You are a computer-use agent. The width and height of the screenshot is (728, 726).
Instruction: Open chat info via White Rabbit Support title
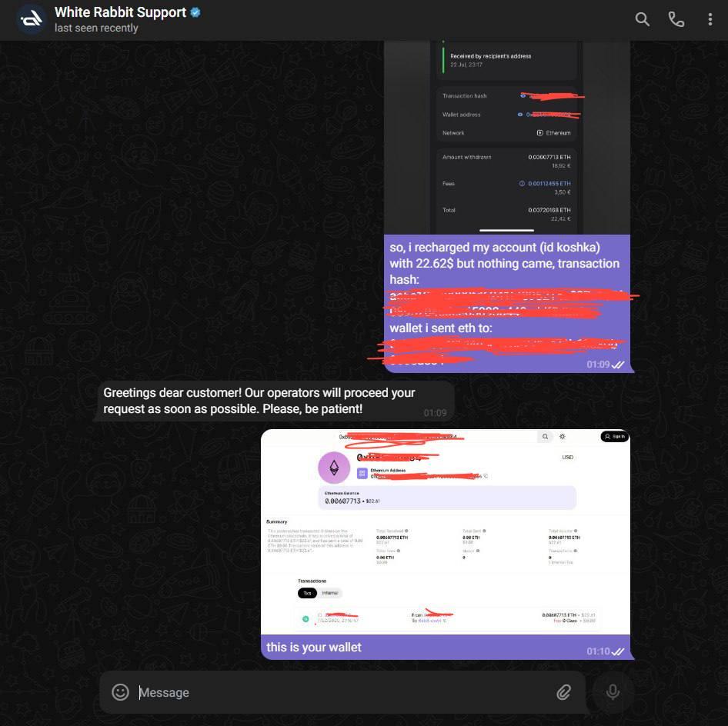120,12
